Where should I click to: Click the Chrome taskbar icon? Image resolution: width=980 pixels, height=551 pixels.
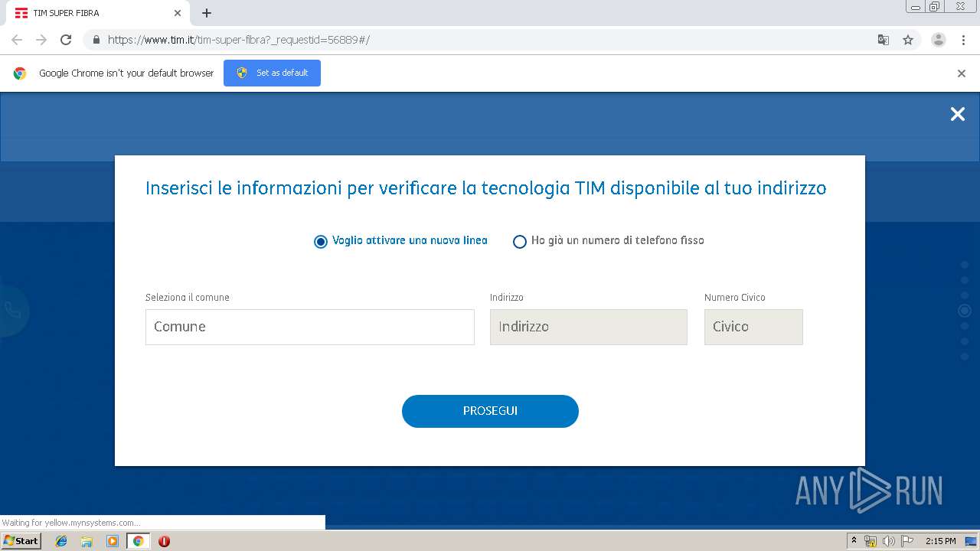(138, 541)
